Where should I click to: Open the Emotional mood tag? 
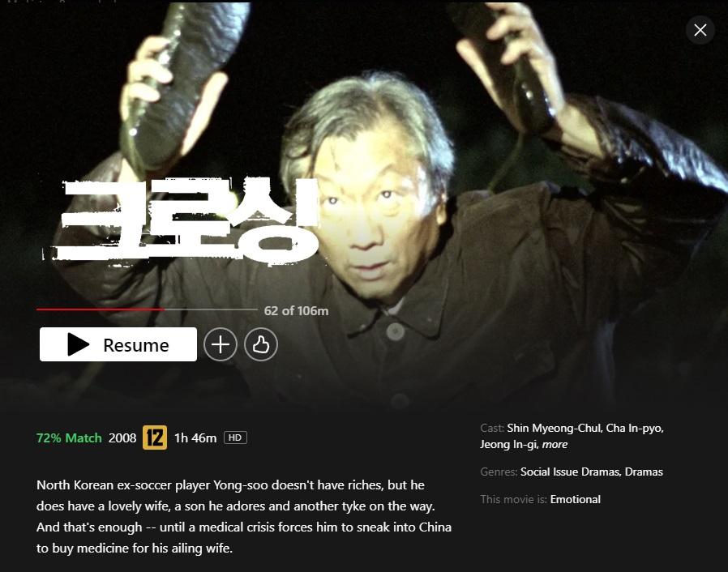[576, 499]
